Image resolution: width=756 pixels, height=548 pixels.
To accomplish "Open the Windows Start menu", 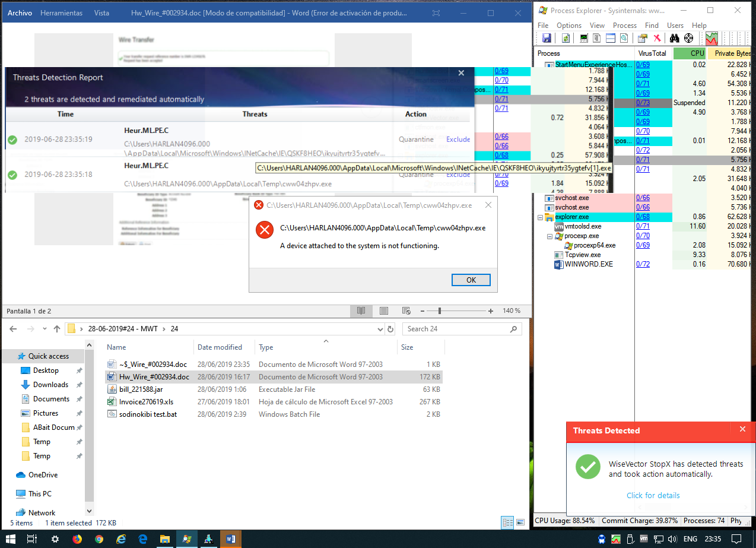I will click(x=12, y=539).
